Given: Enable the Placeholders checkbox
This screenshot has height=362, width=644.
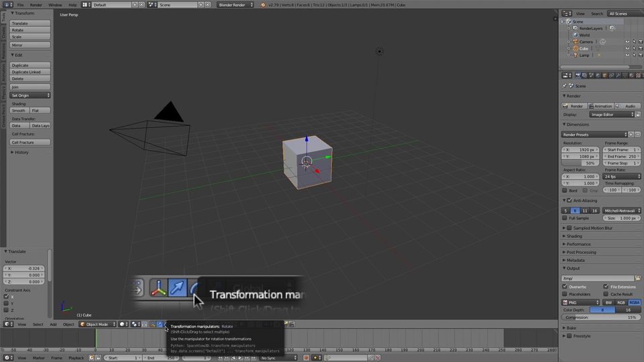Looking at the screenshot, I should 565,294.
